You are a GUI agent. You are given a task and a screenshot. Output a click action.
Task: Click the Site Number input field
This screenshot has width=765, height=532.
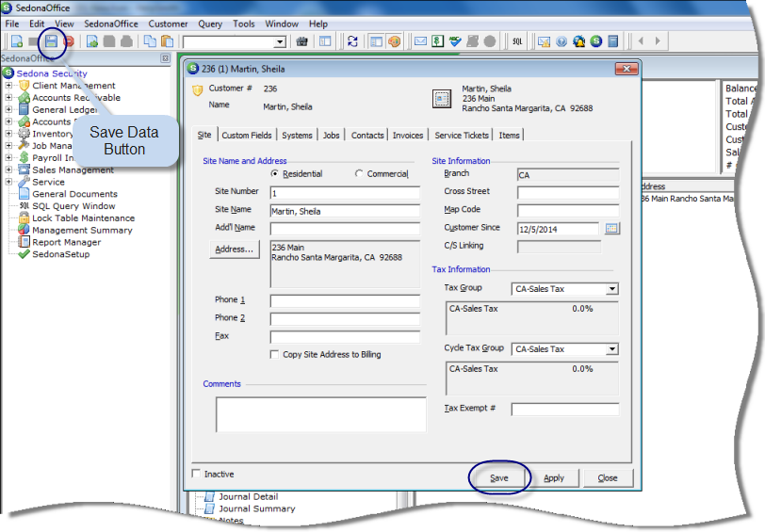pos(345,193)
